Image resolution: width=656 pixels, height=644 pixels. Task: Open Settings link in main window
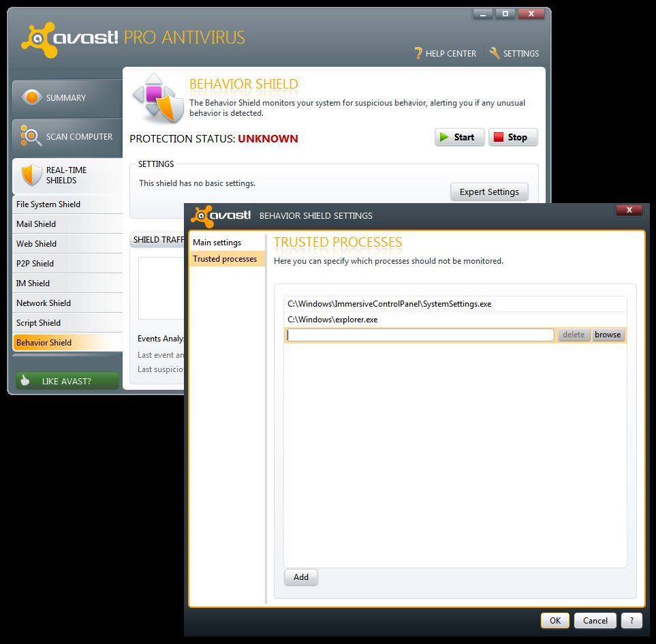click(x=514, y=54)
